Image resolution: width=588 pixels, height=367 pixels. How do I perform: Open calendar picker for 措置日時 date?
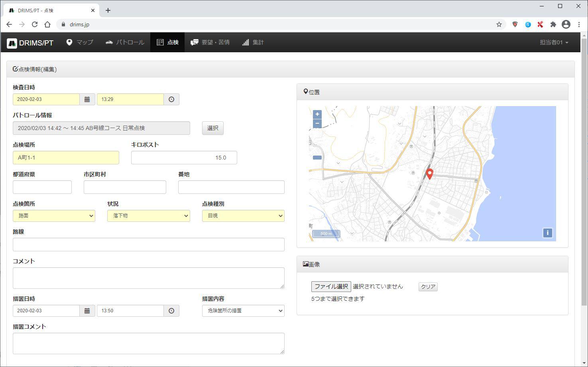click(x=87, y=311)
